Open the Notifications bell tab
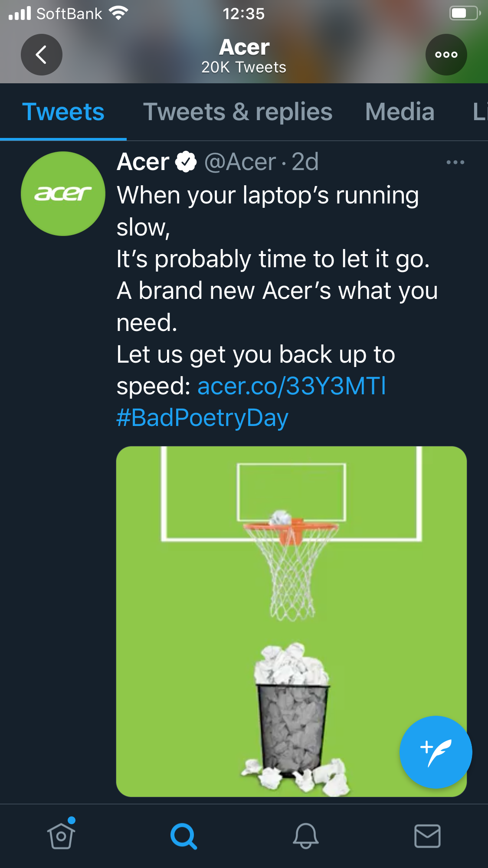 click(x=306, y=835)
